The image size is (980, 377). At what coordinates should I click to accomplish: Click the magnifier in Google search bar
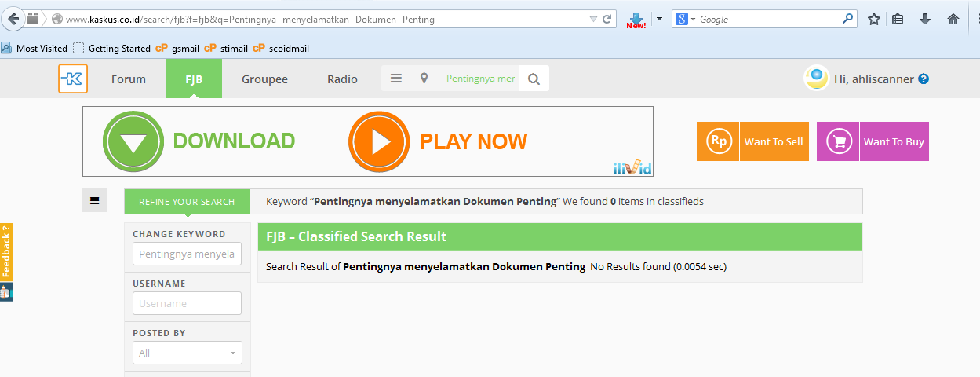point(848,19)
